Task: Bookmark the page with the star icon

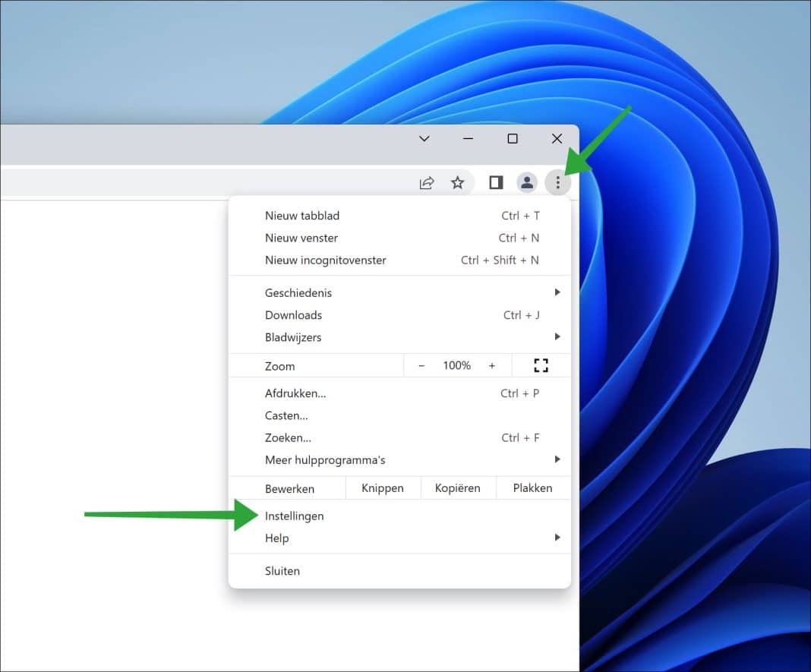Action: pos(459,182)
